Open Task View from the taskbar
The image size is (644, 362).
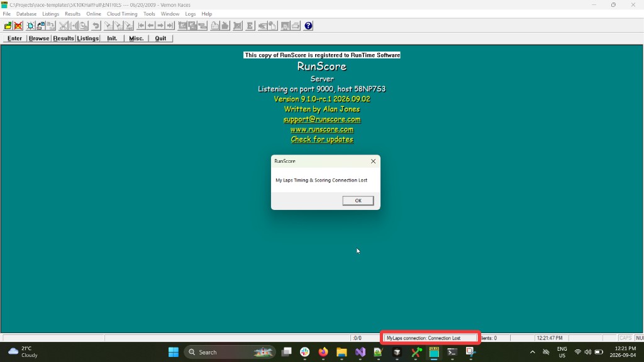coord(286,352)
